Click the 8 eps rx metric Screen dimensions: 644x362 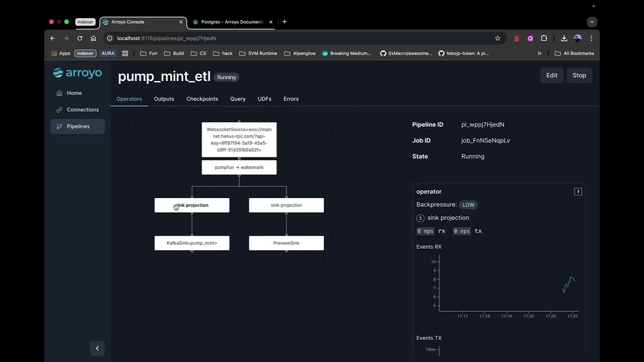[x=431, y=231]
